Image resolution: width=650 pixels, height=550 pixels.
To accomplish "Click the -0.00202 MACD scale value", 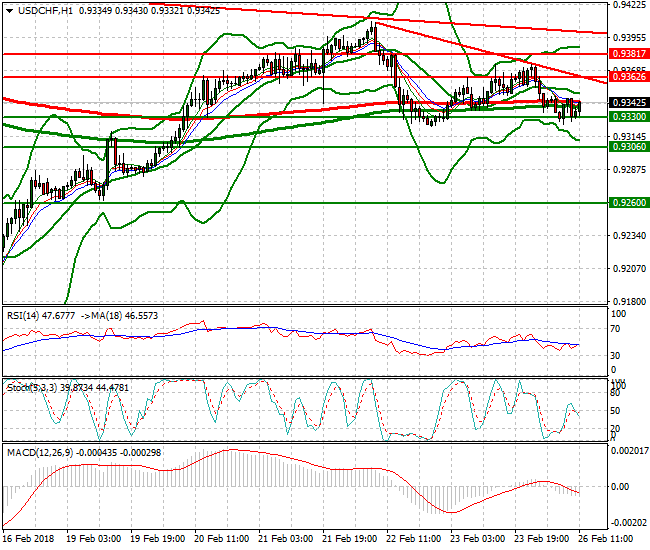I will [x=629, y=523].
